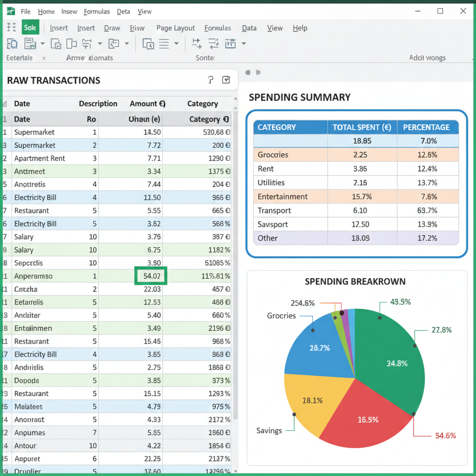The height and width of the screenshot is (476, 476).
Task: Click the edit icon beside the question mark
Action: coord(226,80)
